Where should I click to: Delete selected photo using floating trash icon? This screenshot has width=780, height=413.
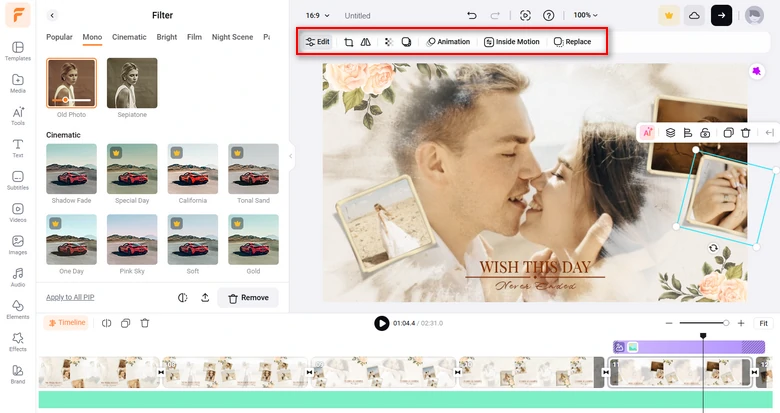coord(745,132)
